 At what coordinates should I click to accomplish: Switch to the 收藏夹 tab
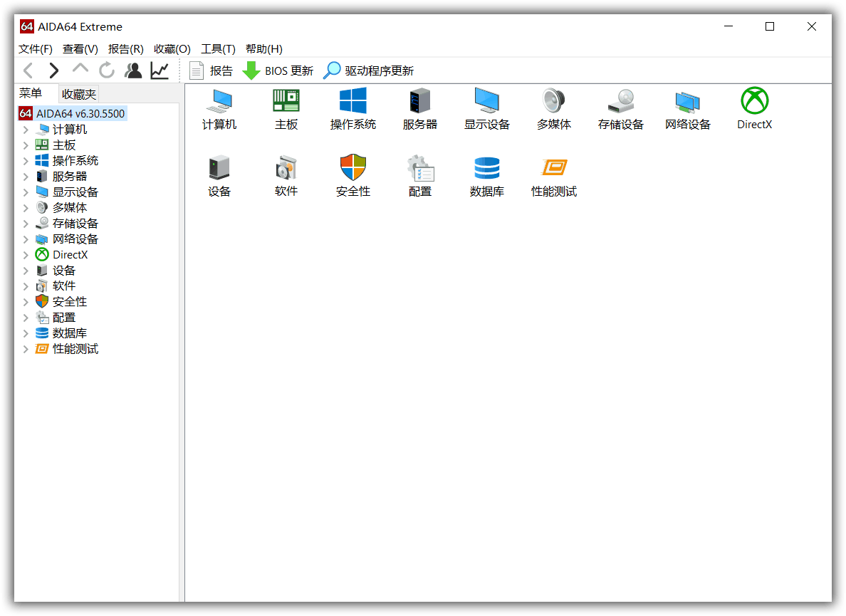click(78, 93)
